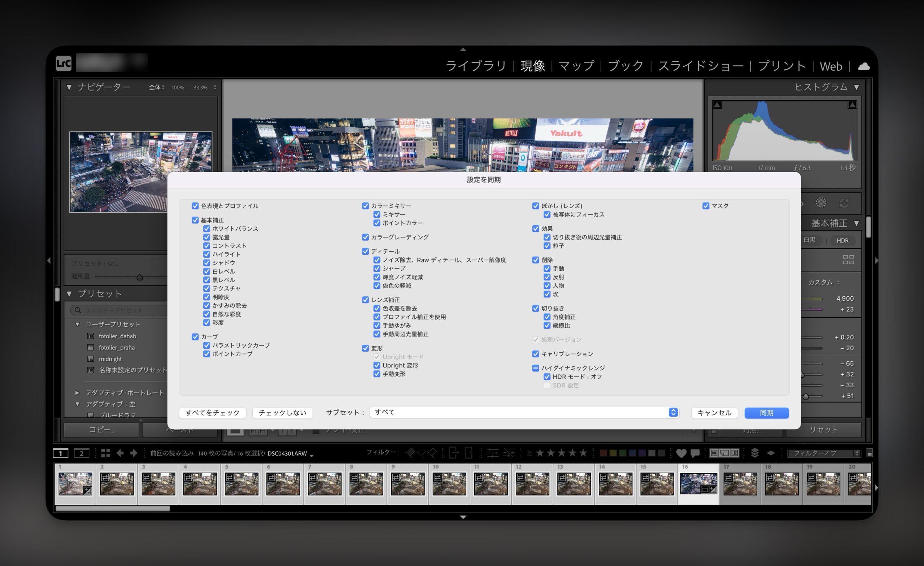Uncheck the ホワイトバランス checkbox
The width and height of the screenshot is (924, 566).
click(206, 228)
